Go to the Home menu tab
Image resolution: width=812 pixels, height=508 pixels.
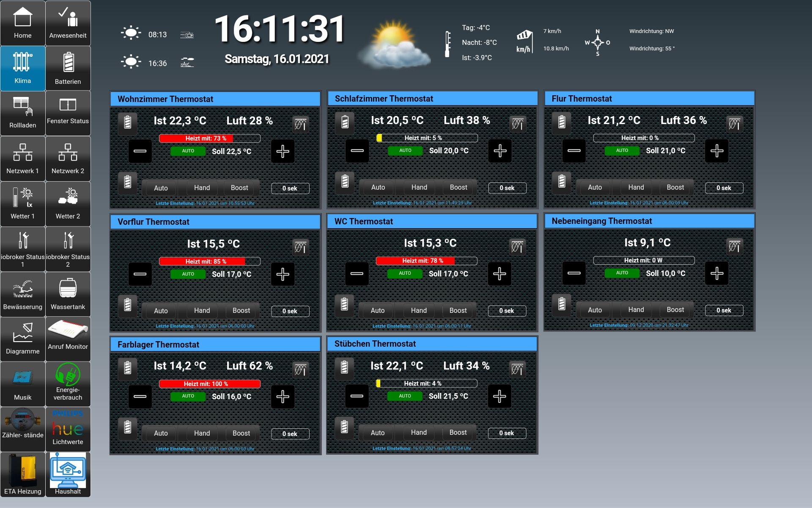[22, 23]
